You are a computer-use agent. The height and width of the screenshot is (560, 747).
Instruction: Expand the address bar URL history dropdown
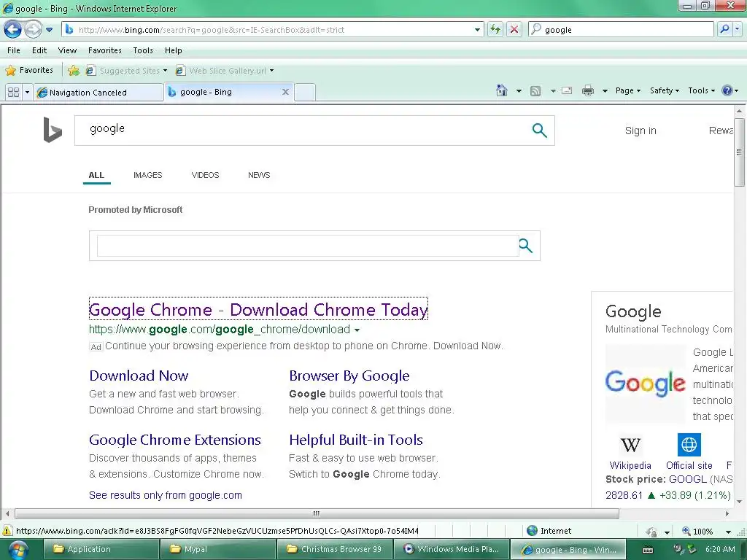point(477,29)
